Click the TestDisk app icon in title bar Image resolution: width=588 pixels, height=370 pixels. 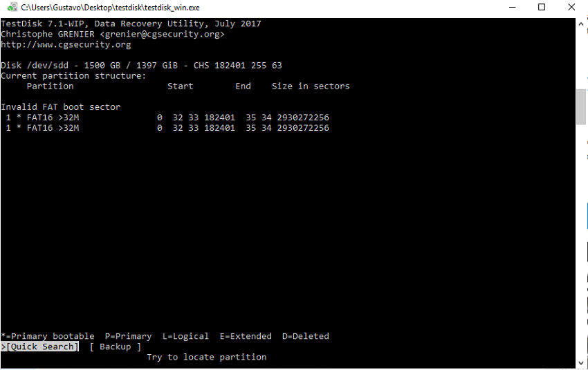click(12, 7)
